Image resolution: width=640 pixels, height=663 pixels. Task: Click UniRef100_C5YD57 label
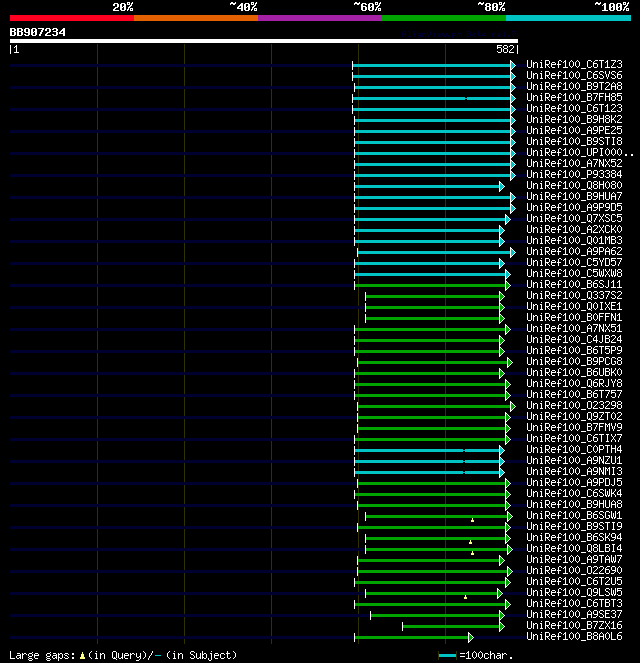click(x=574, y=262)
